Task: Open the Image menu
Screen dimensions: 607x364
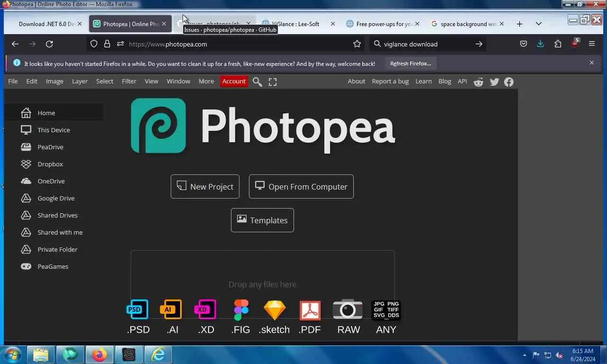Action: (x=55, y=81)
